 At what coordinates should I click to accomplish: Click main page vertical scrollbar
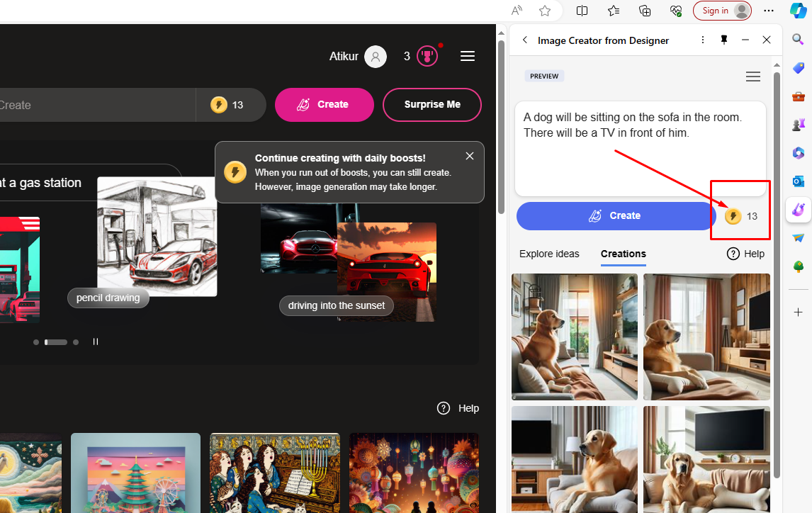point(501,127)
